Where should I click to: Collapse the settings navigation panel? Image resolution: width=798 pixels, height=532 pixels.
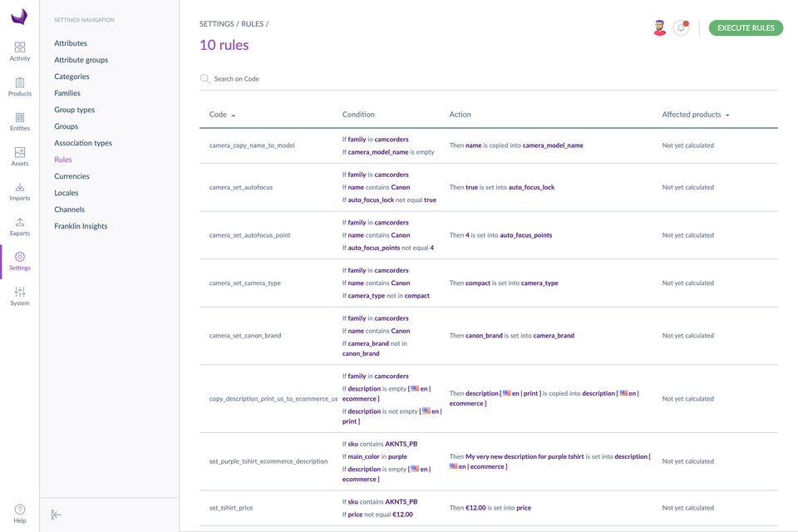[57, 515]
